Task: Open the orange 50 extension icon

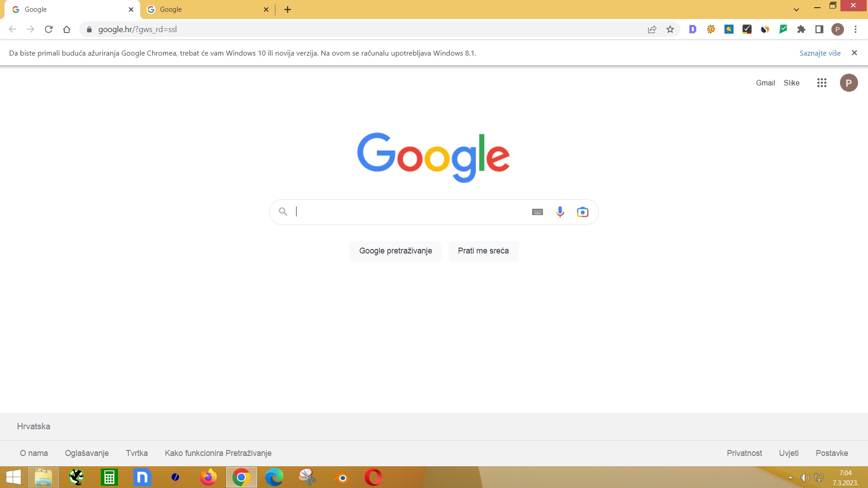Action: coord(711,29)
